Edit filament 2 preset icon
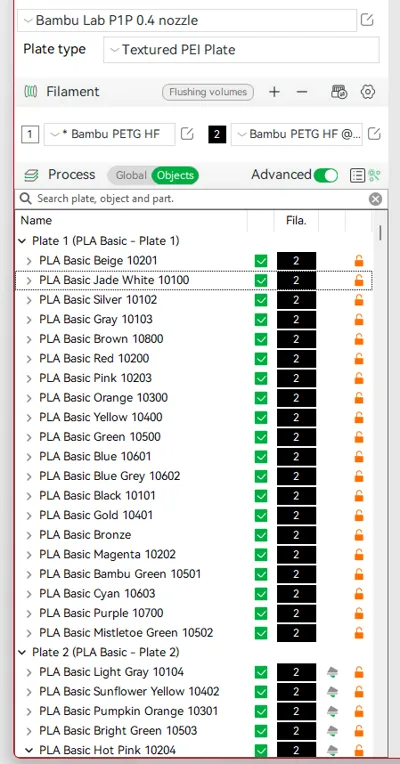The width and height of the screenshot is (400, 764). 374,134
